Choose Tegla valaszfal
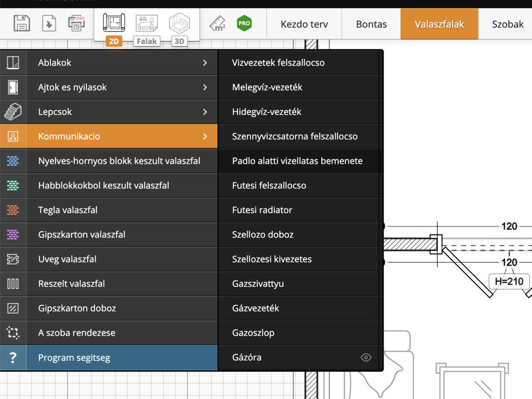Viewport: 532px width, 399px height. click(x=108, y=210)
